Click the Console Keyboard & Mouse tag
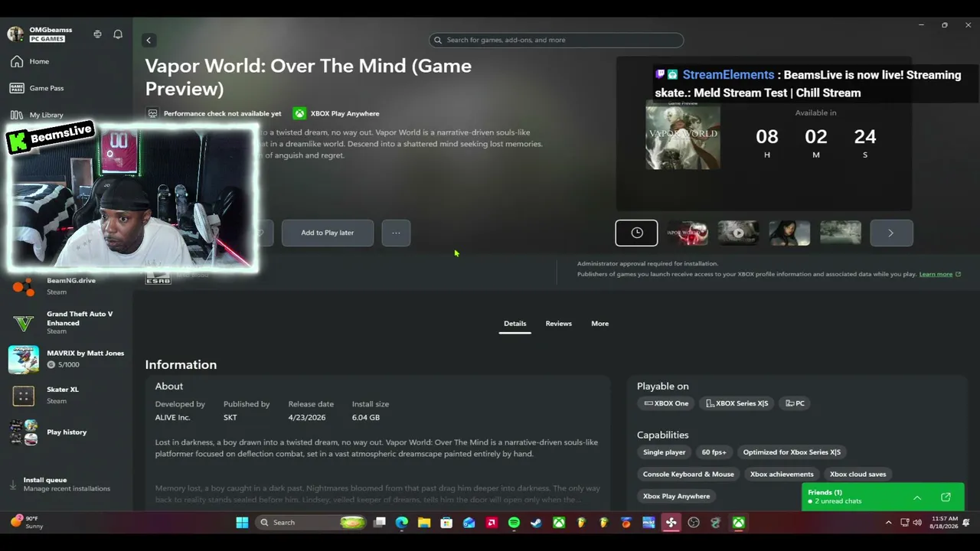Screen dimensions: 980x551 tap(688, 474)
